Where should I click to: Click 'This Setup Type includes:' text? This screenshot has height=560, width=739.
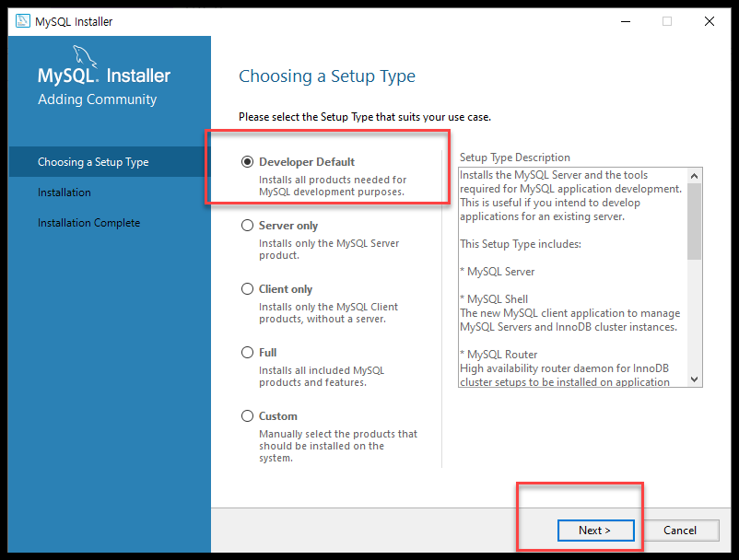pyautogui.click(x=521, y=244)
